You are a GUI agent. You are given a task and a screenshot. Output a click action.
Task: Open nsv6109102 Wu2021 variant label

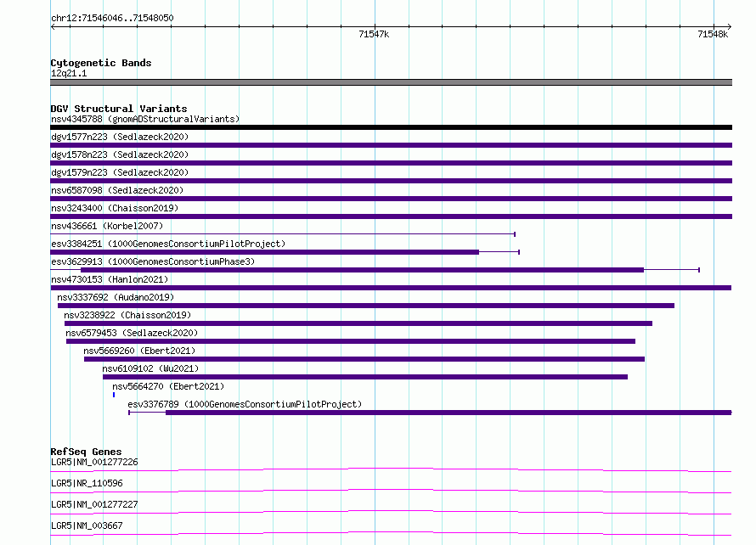pos(150,368)
